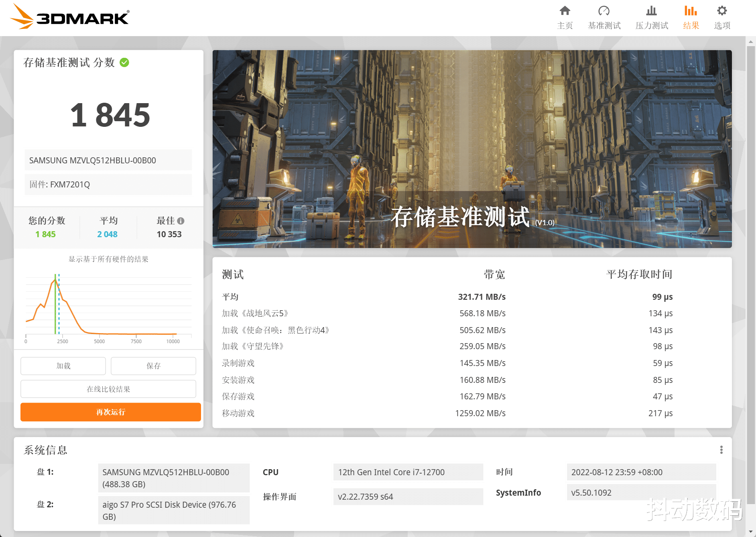The height and width of the screenshot is (537, 756).
Task: Click the 系统信息 section heading
Action: tap(45, 450)
